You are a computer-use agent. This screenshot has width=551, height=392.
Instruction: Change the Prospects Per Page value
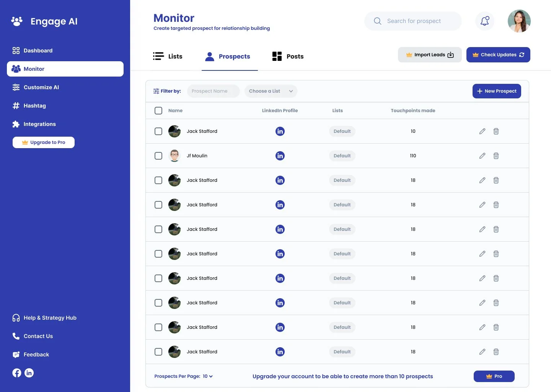(208, 376)
